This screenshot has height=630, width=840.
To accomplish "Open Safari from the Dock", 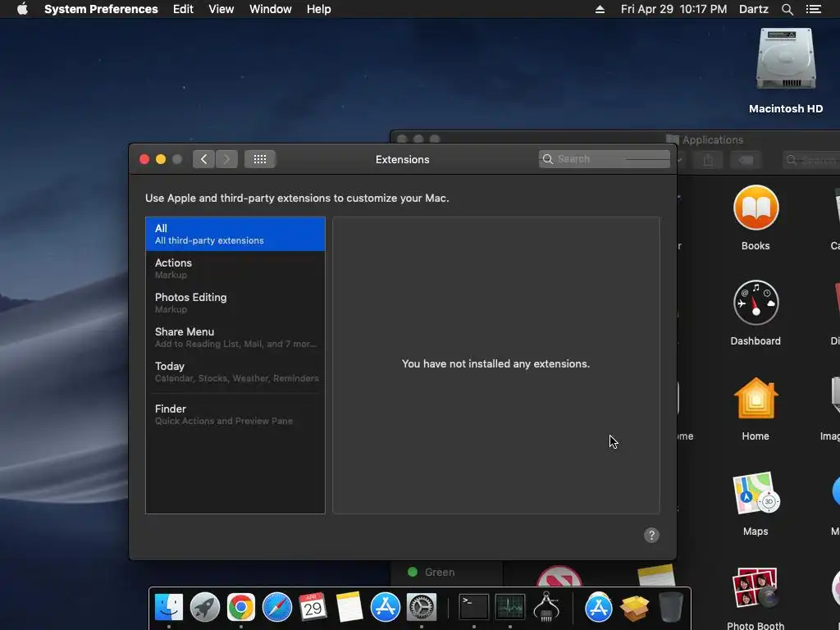I will click(x=277, y=607).
